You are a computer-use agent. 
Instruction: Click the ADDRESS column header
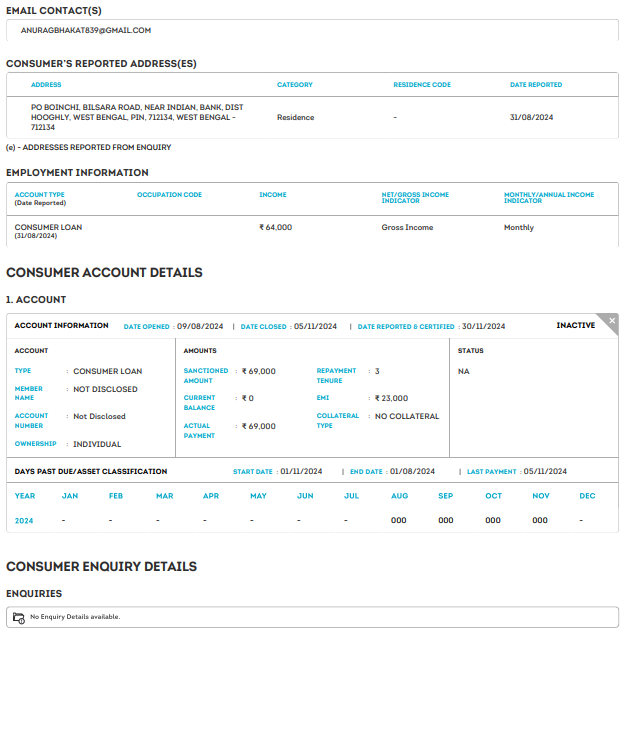pyautogui.click(x=46, y=85)
